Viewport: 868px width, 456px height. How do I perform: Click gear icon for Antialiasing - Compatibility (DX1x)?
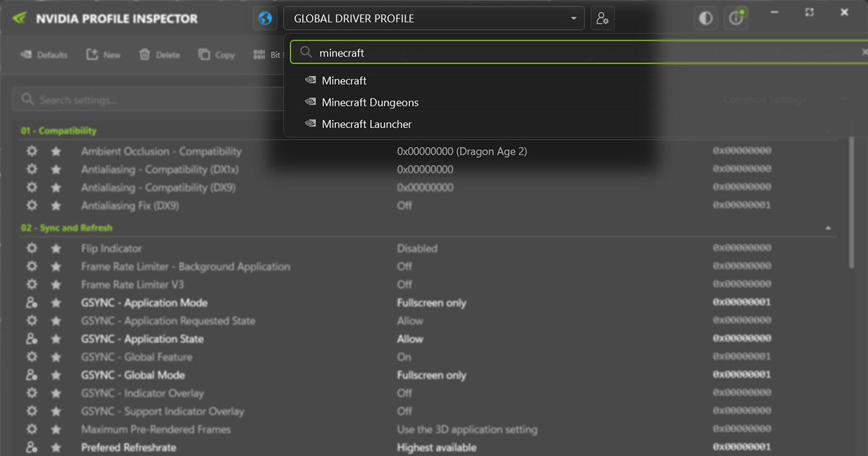(31, 169)
